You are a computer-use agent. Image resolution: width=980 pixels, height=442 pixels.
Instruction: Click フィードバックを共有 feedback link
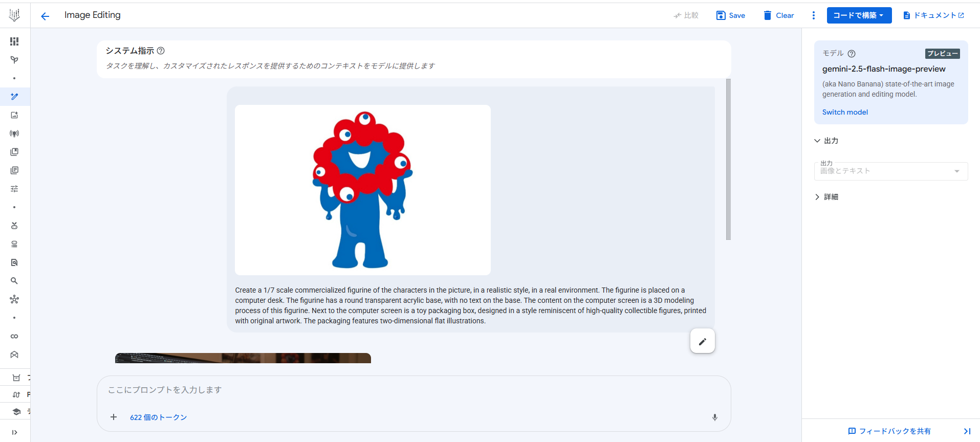coord(889,431)
